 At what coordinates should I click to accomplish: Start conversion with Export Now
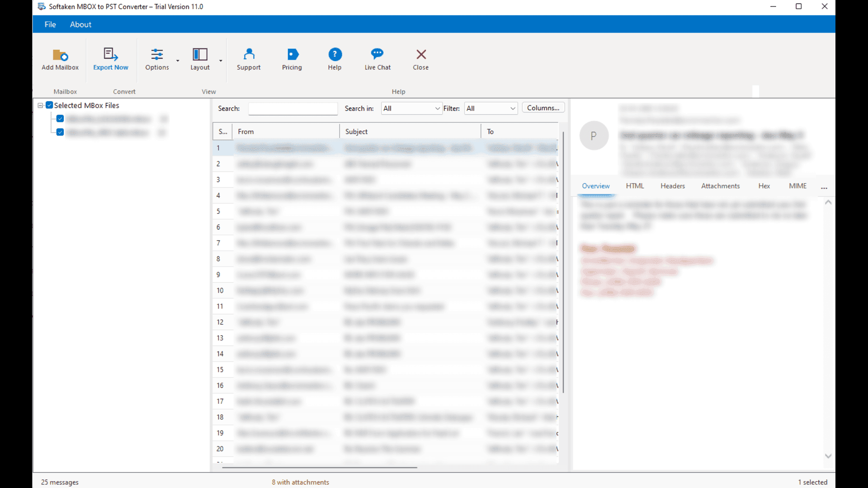tap(111, 59)
